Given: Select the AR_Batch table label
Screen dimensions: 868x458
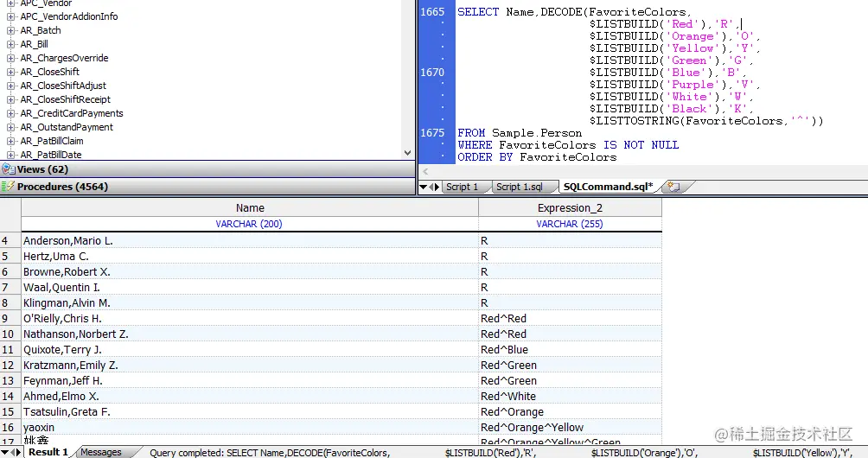Looking at the screenshot, I should coord(41,30).
